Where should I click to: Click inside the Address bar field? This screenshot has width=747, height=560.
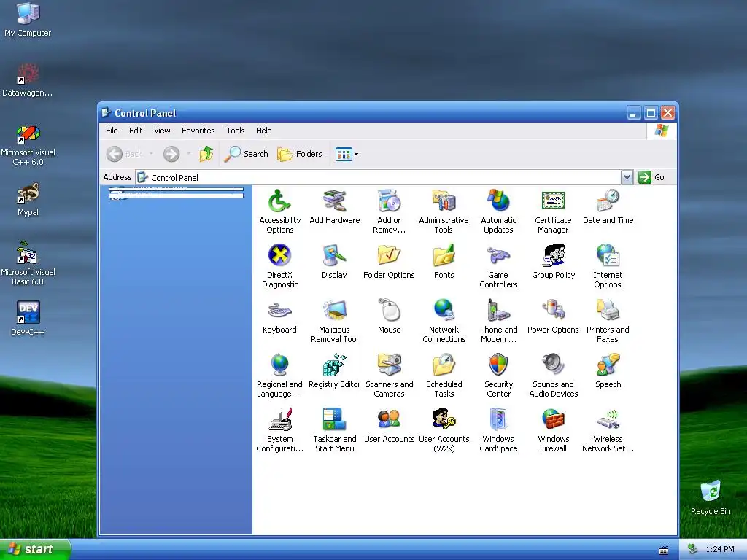point(379,177)
